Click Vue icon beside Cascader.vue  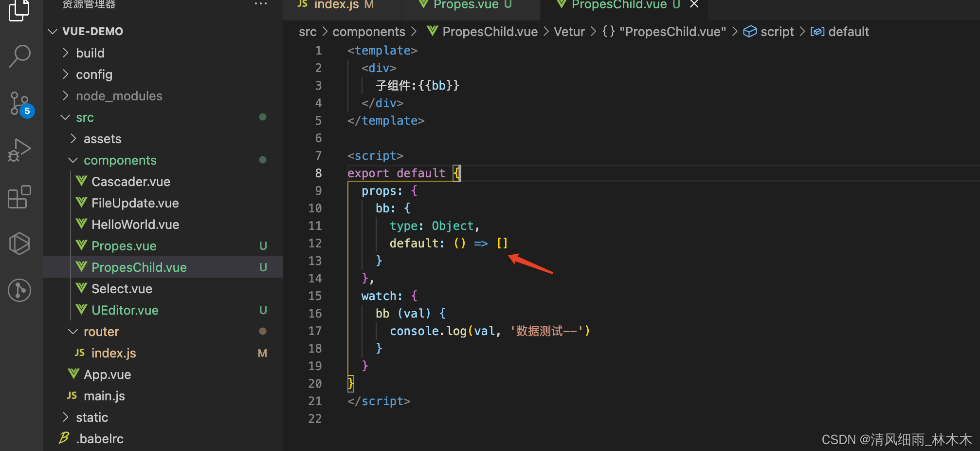tap(82, 181)
